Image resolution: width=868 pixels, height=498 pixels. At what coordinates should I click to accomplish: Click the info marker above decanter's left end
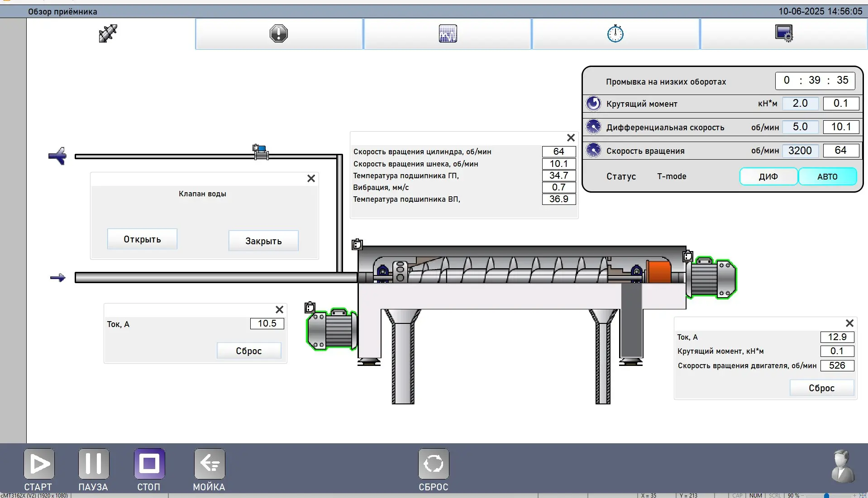(x=357, y=244)
